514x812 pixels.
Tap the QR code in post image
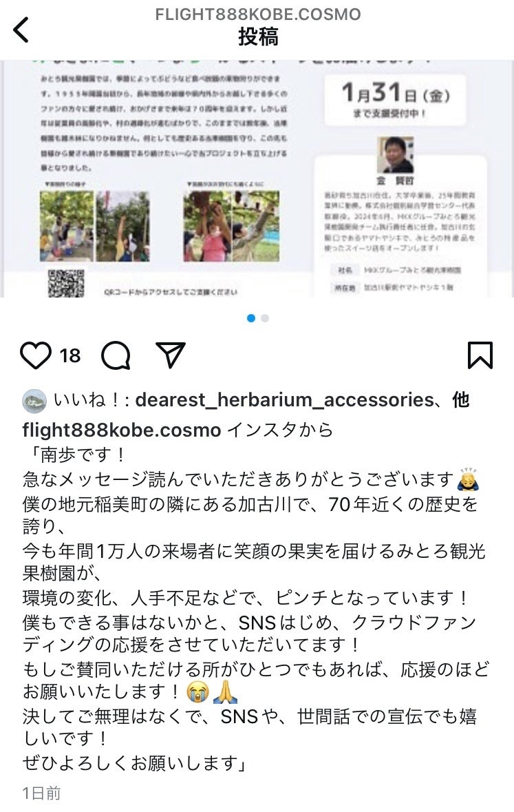tap(66, 283)
